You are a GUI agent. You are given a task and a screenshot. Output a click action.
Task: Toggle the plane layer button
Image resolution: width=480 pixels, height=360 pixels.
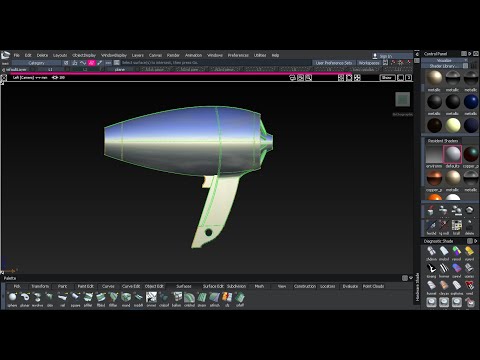[120, 70]
